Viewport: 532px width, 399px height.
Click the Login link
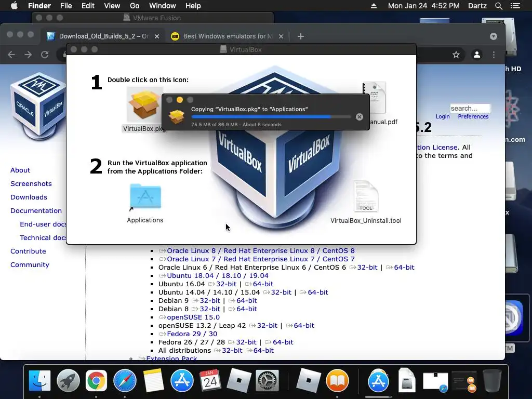[x=443, y=117]
